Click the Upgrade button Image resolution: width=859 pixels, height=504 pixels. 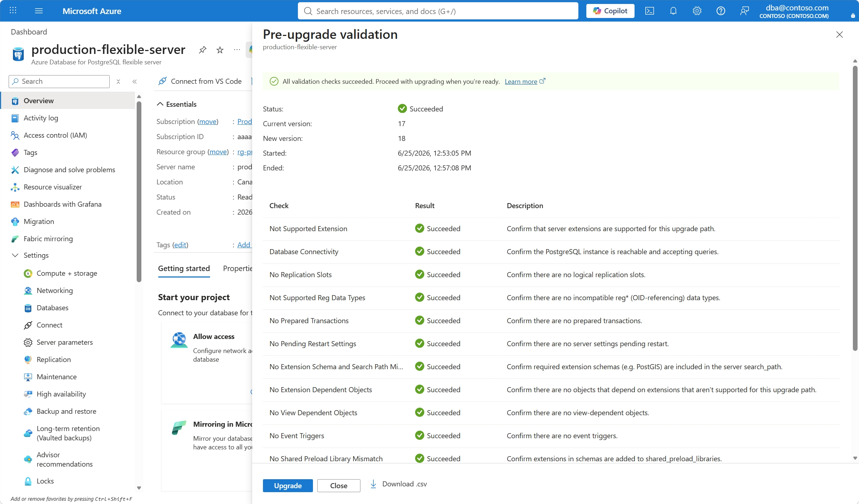click(x=288, y=486)
